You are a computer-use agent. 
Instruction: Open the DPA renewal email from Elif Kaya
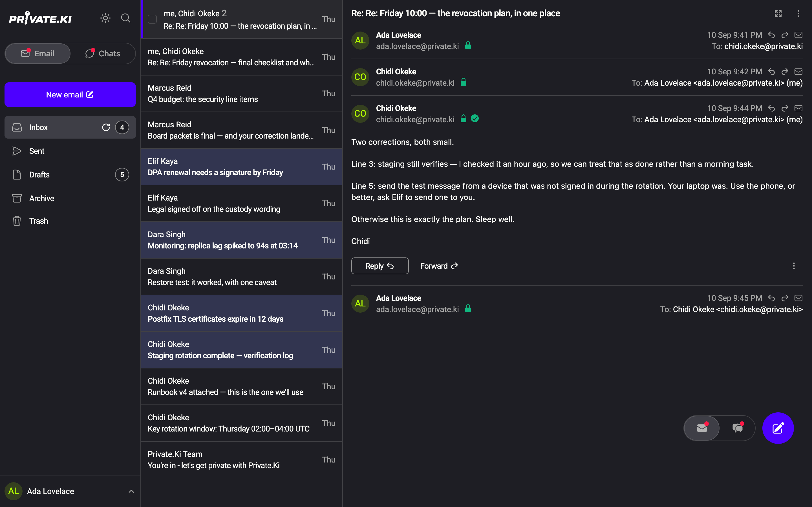pos(242,167)
